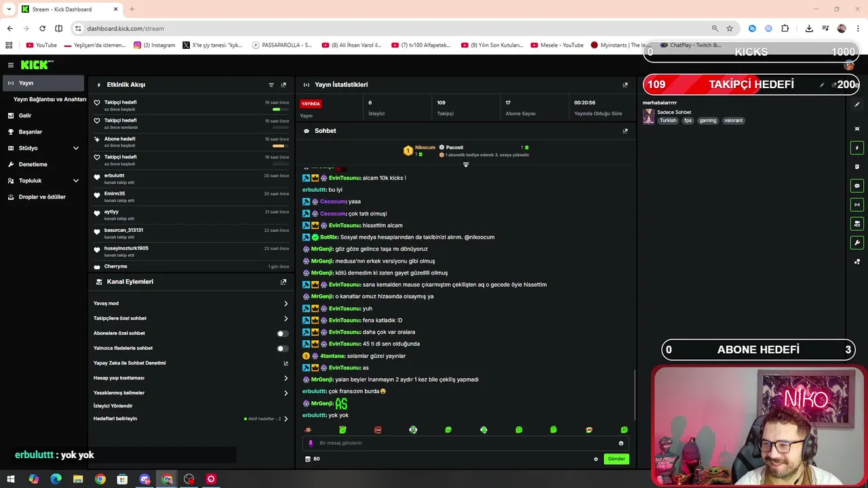Select Yayın in the sidebar
The width and height of the screenshot is (868, 488).
coord(43,83)
